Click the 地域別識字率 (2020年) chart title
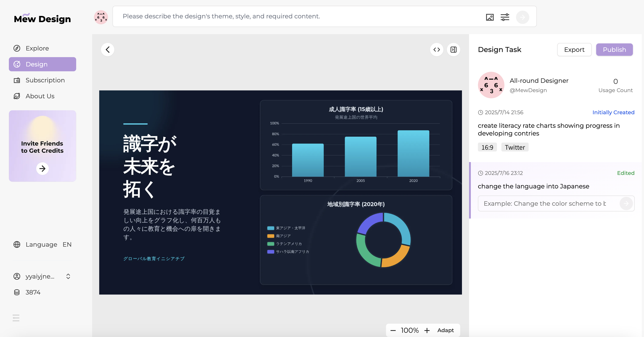644x337 pixels. [356, 204]
